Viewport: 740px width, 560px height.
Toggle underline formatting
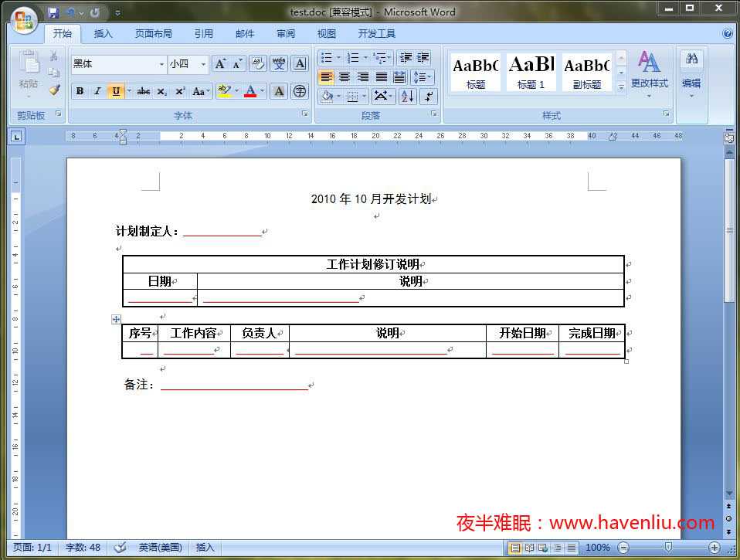[116, 91]
